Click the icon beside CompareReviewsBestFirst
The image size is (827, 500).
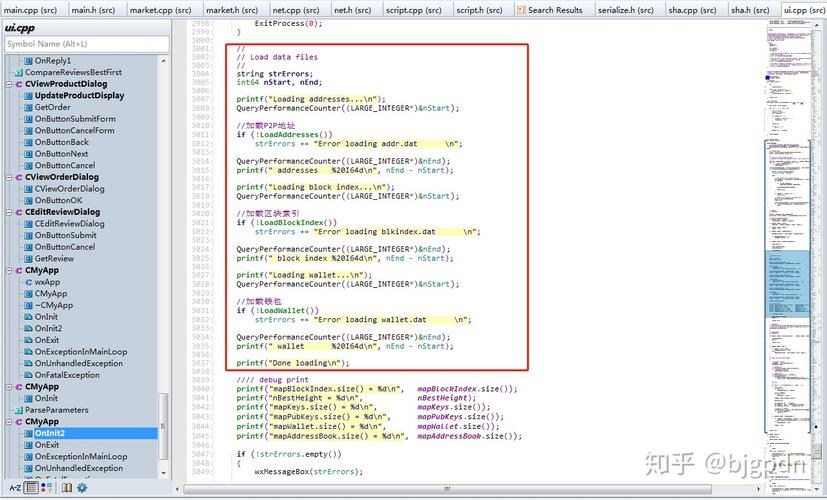tap(19, 72)
